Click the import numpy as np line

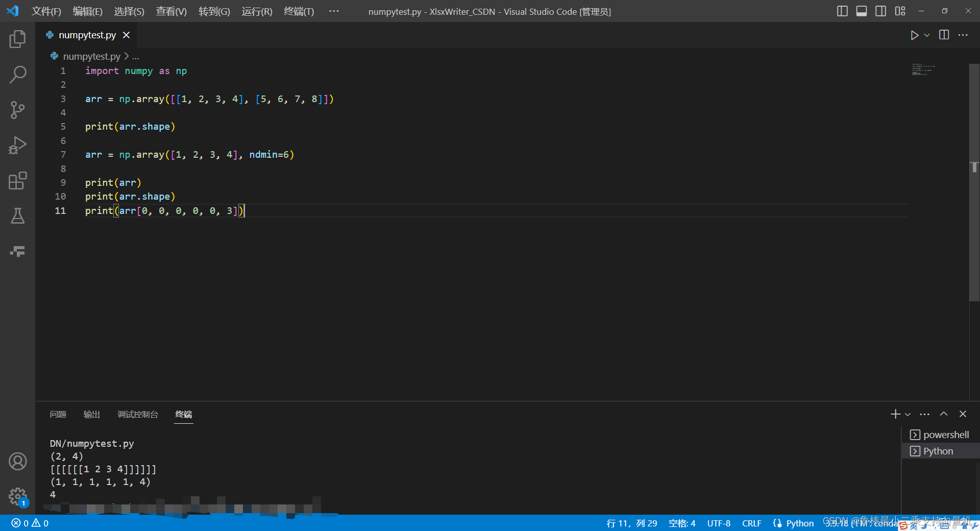(136, 70)
